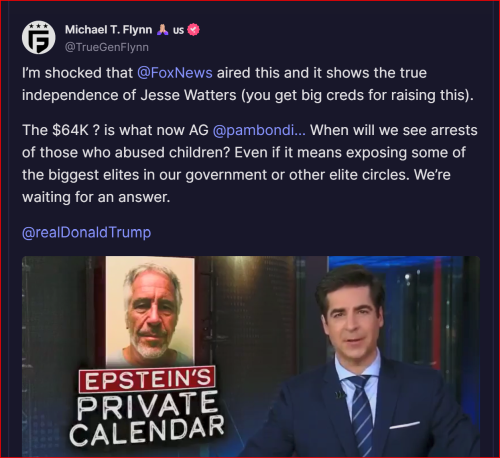500x458 pixels.
Task: Click the pink verified badge icon
Action: point(193,30)
